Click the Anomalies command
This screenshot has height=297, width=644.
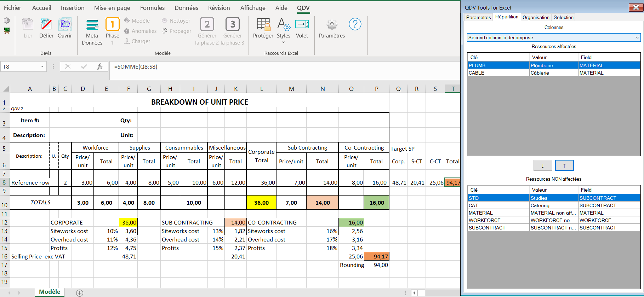pos(140,31)
